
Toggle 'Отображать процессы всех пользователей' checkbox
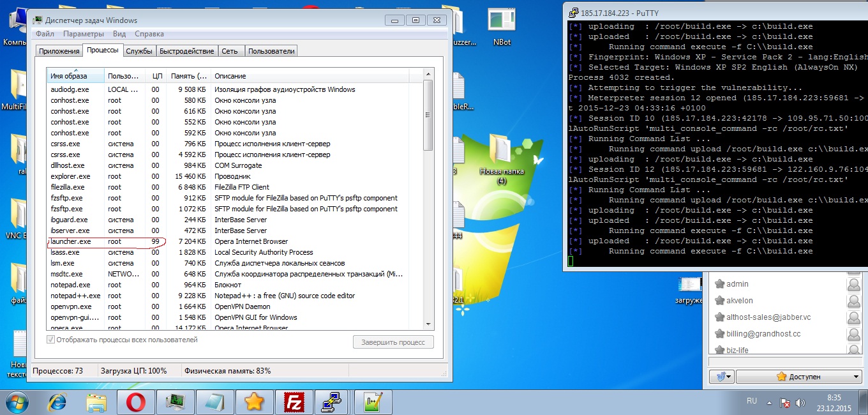(x=50, y=340)
